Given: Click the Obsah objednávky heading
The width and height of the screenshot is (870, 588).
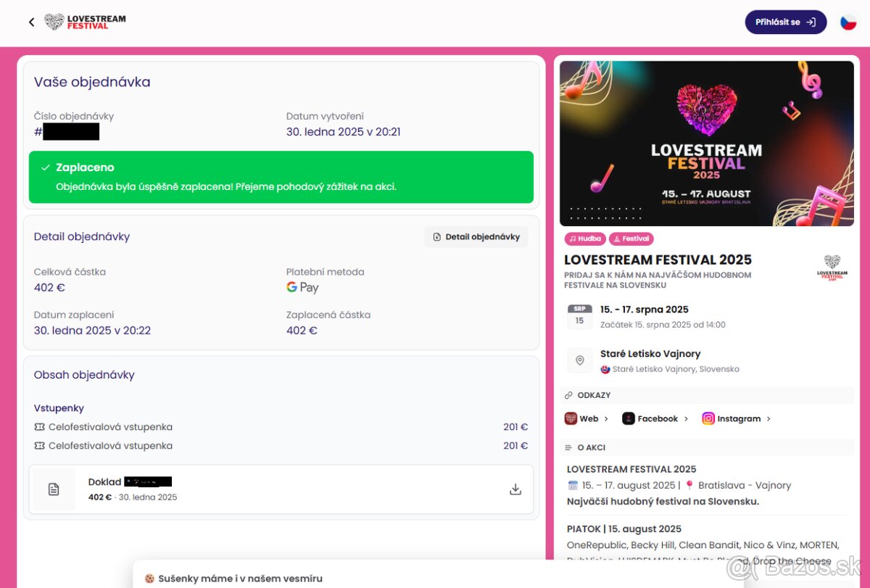Looking at the screenshot, I should [x=84, y=375].
